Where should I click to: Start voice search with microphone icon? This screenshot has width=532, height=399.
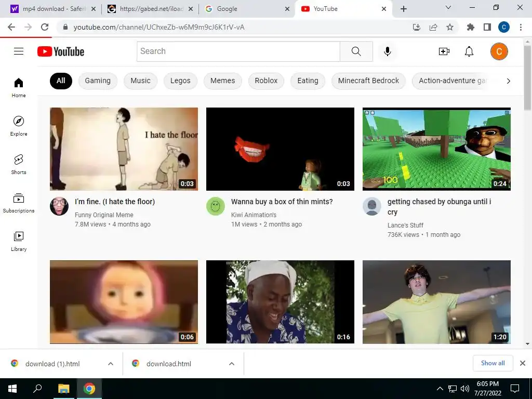point(388,51)
